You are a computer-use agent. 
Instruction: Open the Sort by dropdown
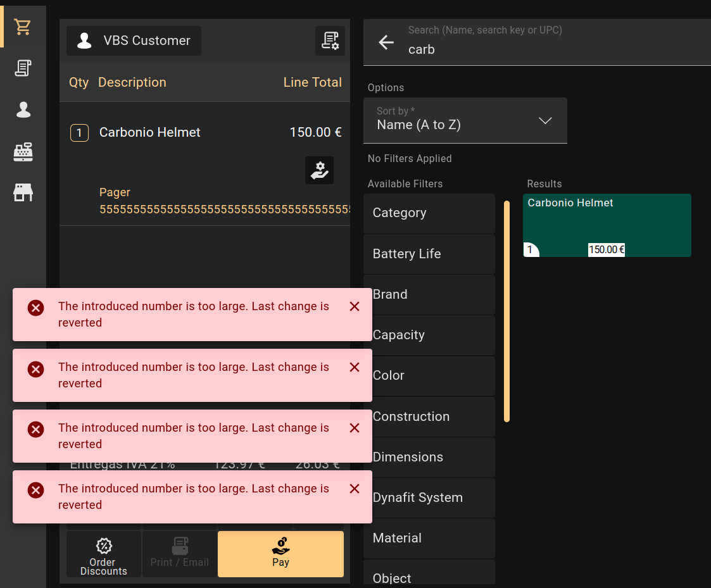point(465,120)
